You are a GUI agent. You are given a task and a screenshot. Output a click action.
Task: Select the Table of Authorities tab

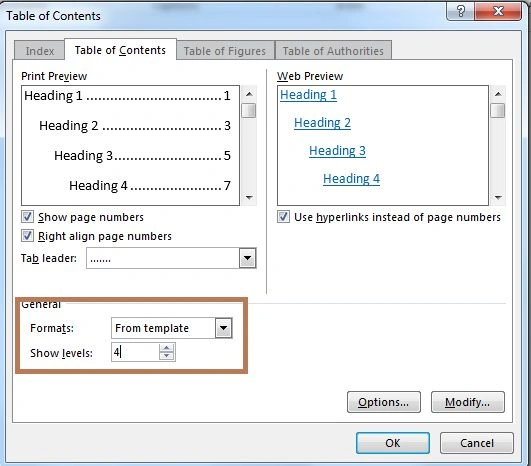333,51
